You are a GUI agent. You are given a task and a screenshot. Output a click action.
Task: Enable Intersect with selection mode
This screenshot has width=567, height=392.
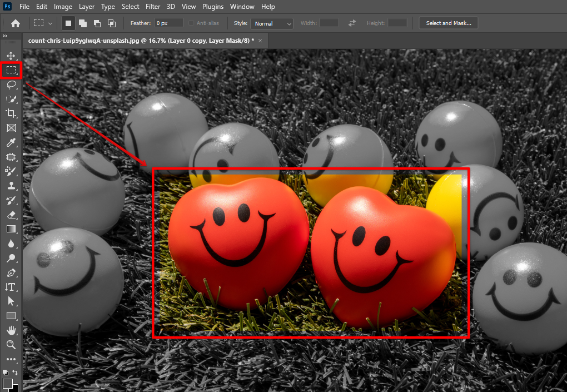tap(112, 23)
